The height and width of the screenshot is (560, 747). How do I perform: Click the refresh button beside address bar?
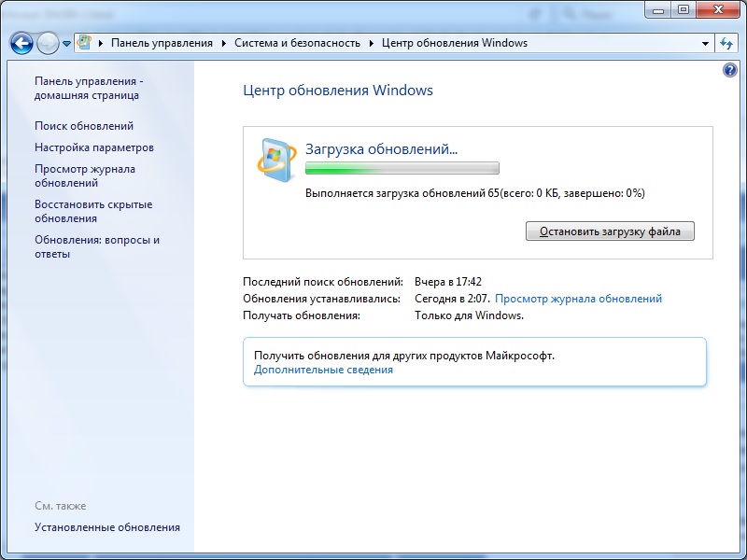(x=726, y=43)
